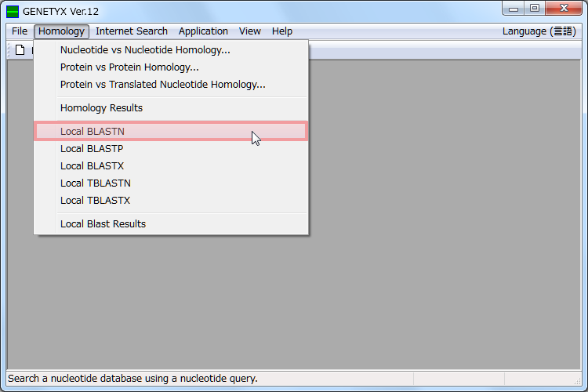
Task: Open the View menu
Action: (x=250, y=31)
